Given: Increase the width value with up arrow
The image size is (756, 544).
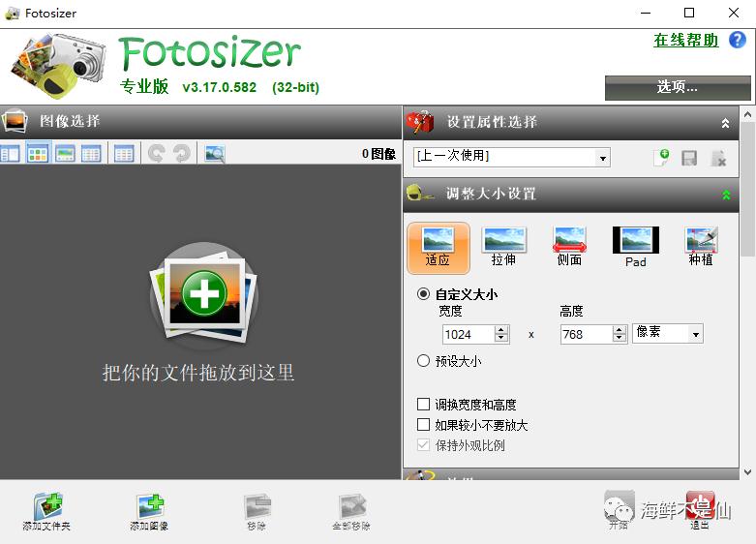Looking at the screenshot, I should (x=501, y=330).
